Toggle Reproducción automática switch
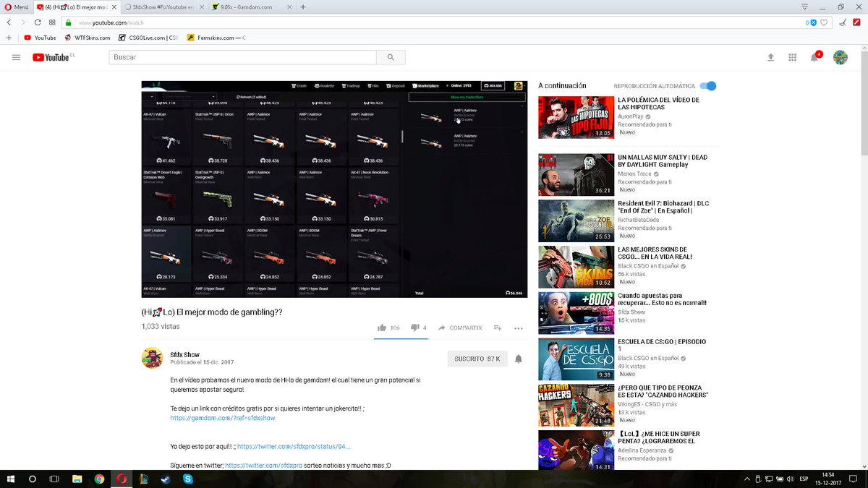 click(708, 85)
